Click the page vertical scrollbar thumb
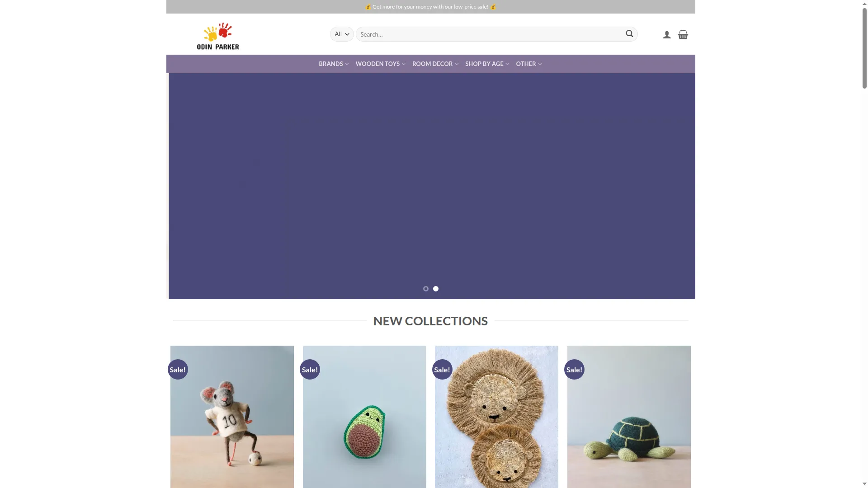Screen dimensions: 868x488 point(864,47)
